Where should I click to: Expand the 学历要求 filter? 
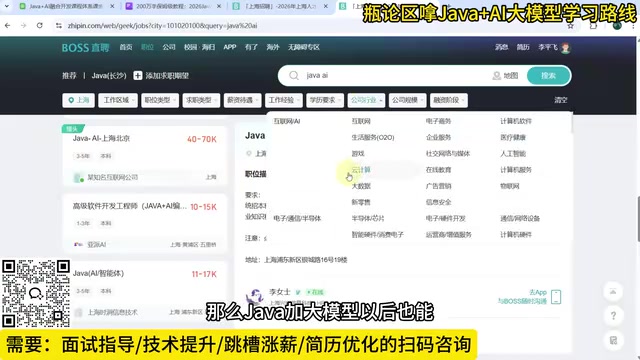[x=325, y=100]
